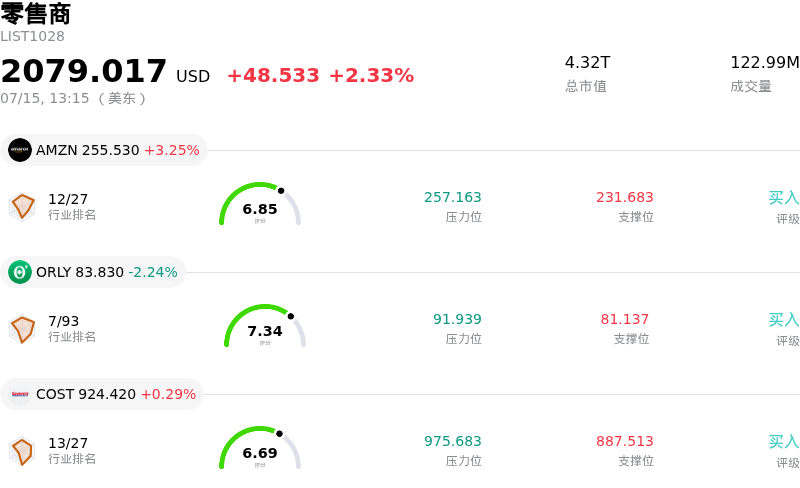Open the AMZN 255.530 stock header
The height and width of the screenshot is (488, 800).
tap(104, 150)
